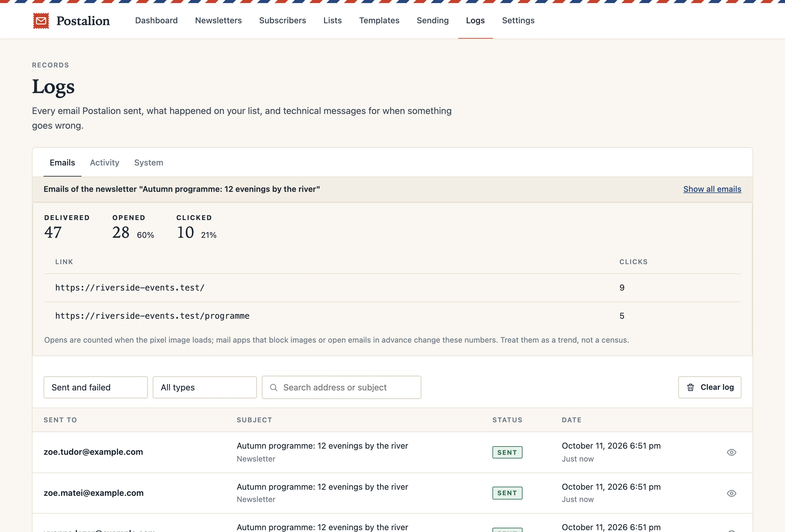Click the Postalion envelope logo icon
Screen dimensions: 785x532
click(41, 21)
